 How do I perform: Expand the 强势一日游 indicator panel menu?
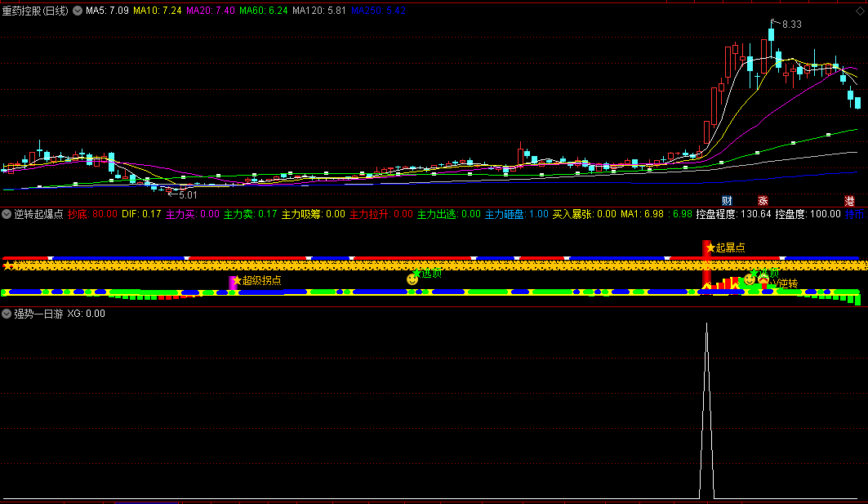tap(7, 314)
